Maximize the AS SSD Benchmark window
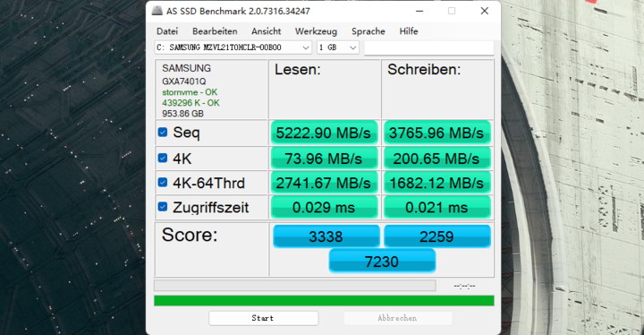 452,11
